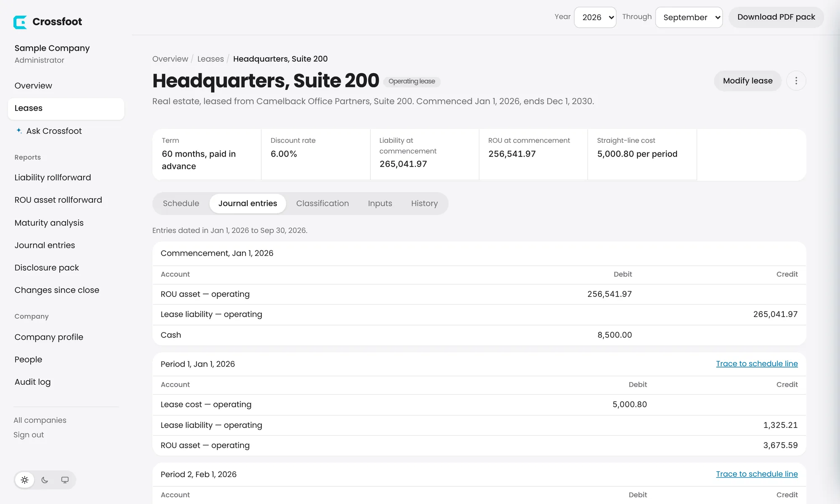840x504 pixels.
Task: Click the Modify lease button
Action: (x=748, y=81)
